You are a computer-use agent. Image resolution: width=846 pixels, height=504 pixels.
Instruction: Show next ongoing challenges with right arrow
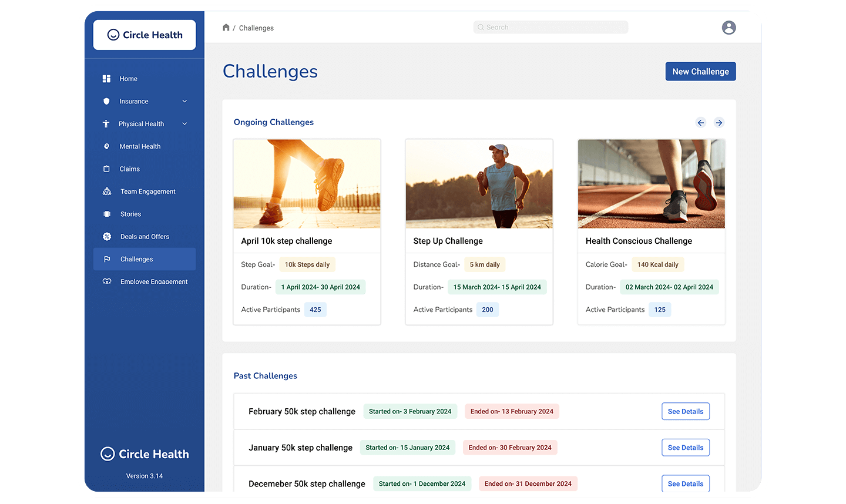[x=719, y=123]
